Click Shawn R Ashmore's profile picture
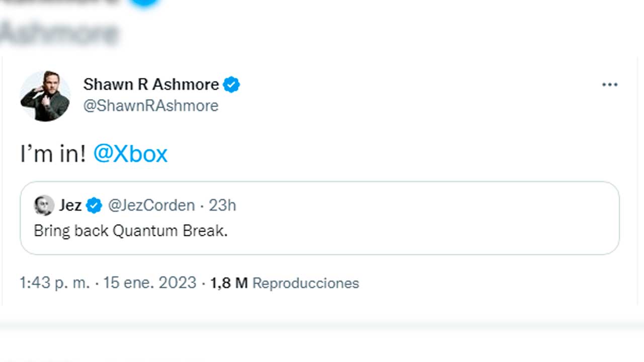The height and width of the screenshot is (362, 644). pyautogui.click(x=45, y=96)
